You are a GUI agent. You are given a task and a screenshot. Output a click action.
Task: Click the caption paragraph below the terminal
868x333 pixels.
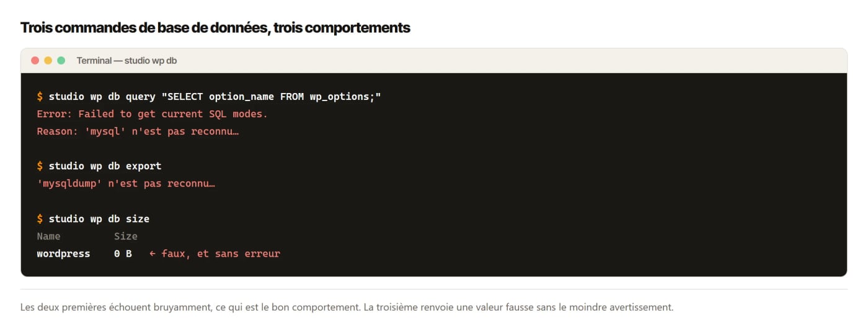pos(347,307)
